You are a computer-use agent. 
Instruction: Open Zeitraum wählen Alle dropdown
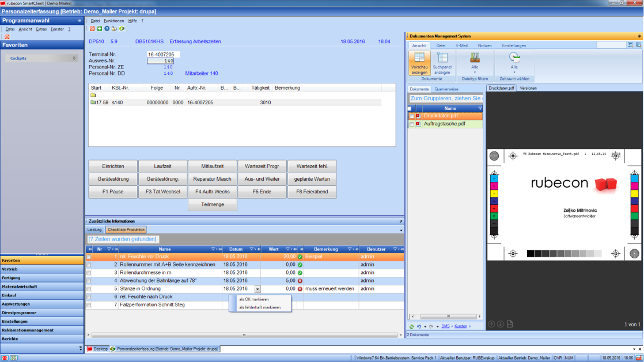514,63
